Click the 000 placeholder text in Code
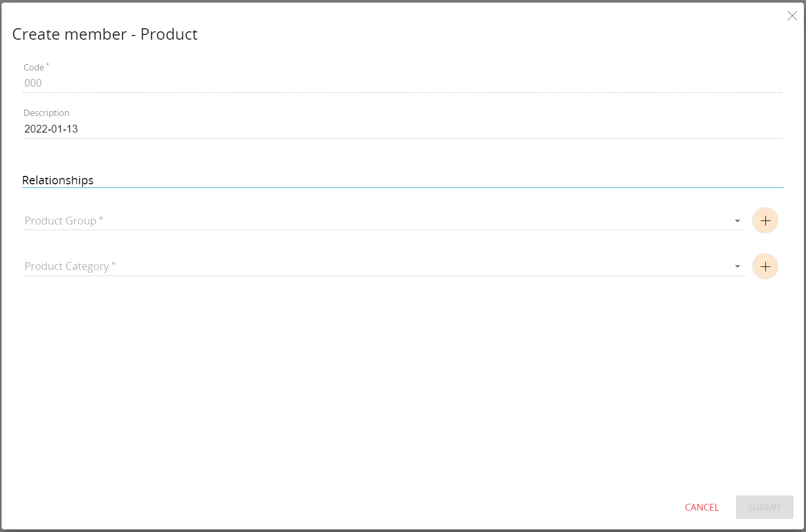 (33, 83)
